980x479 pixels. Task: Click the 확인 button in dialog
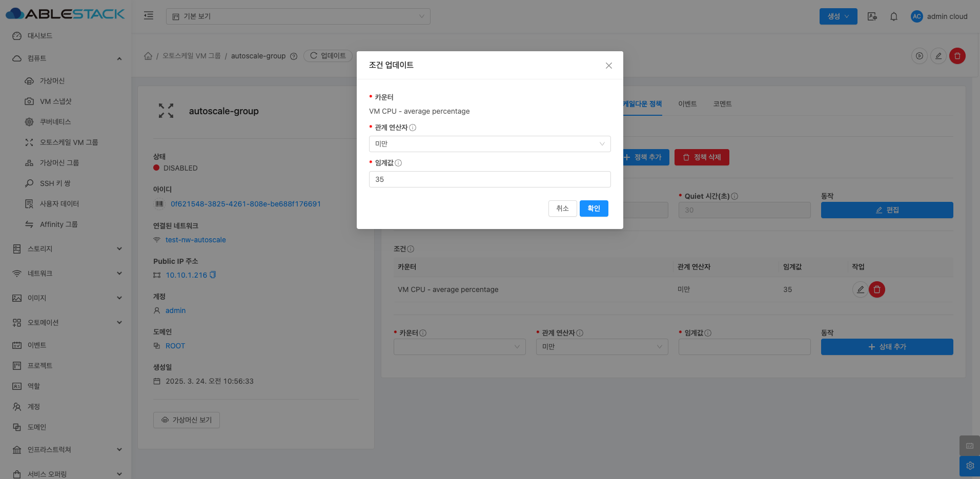(x=594, y=209)
